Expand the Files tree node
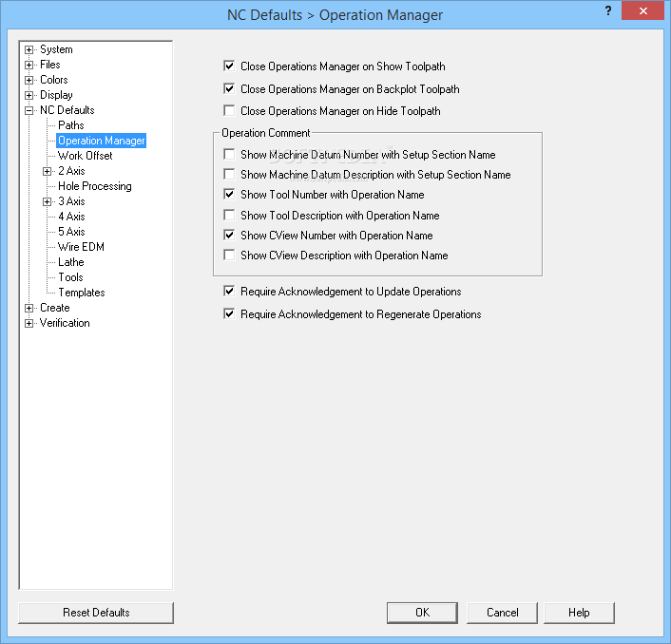This screenshot has width=671, height=644. pyautogui.click(x=29, y=65)
